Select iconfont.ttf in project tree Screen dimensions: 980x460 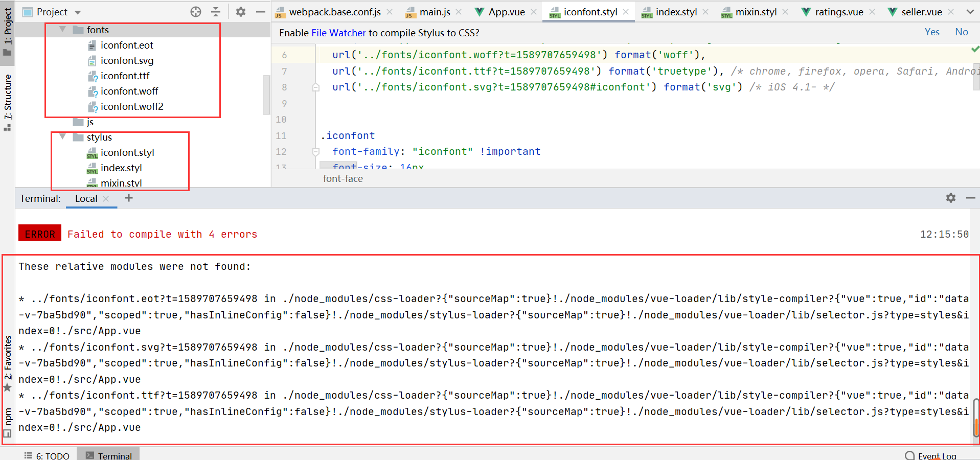point(125,76)
